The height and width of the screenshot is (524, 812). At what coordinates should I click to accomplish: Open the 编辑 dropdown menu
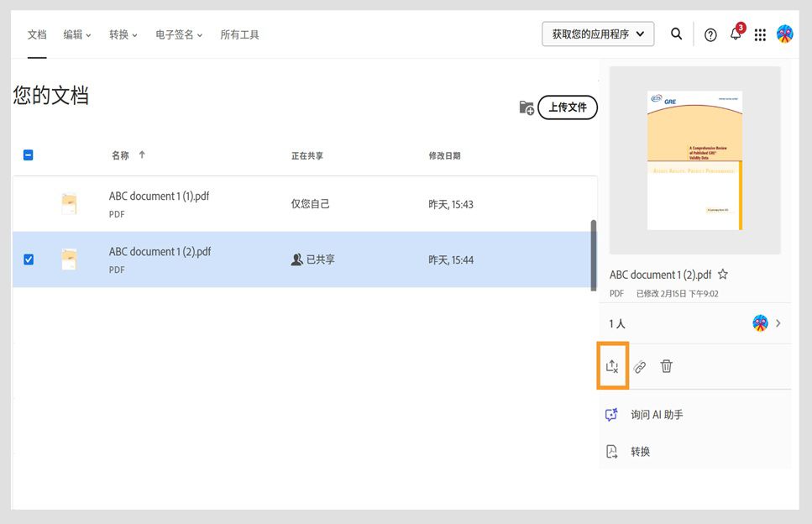coord(76,34)
